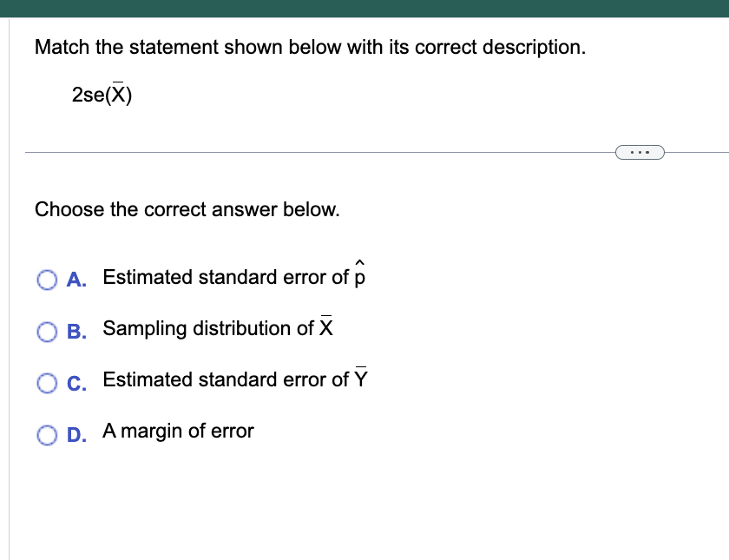
Task: Click the expression 2se(X bar)
Action: [102, 93]
